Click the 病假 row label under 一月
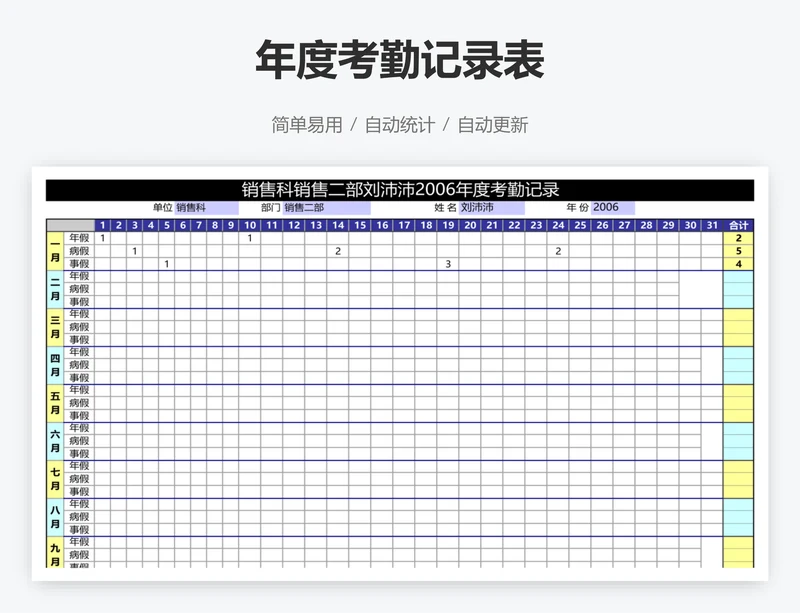 [x=79, y=251]
